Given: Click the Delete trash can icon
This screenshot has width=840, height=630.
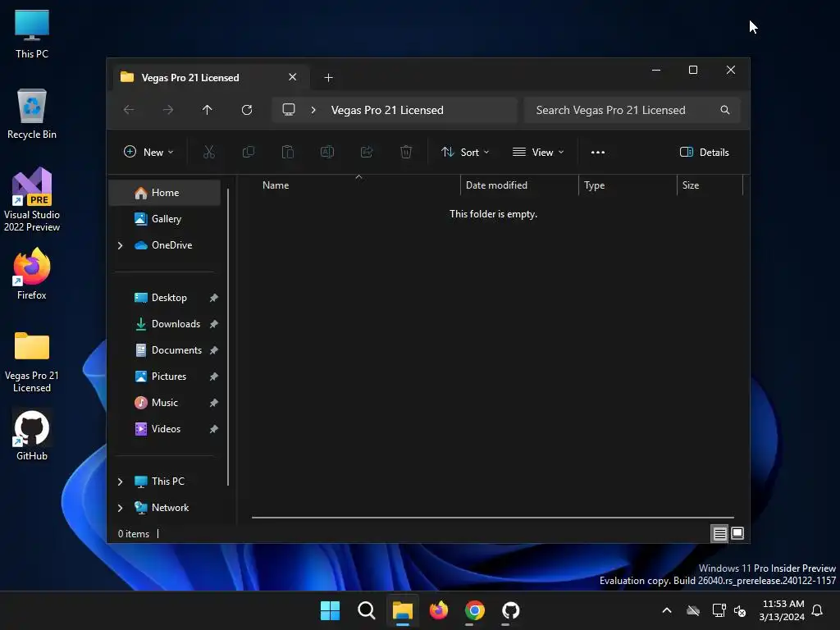Looking at the screenshot, I should point(406,153).
